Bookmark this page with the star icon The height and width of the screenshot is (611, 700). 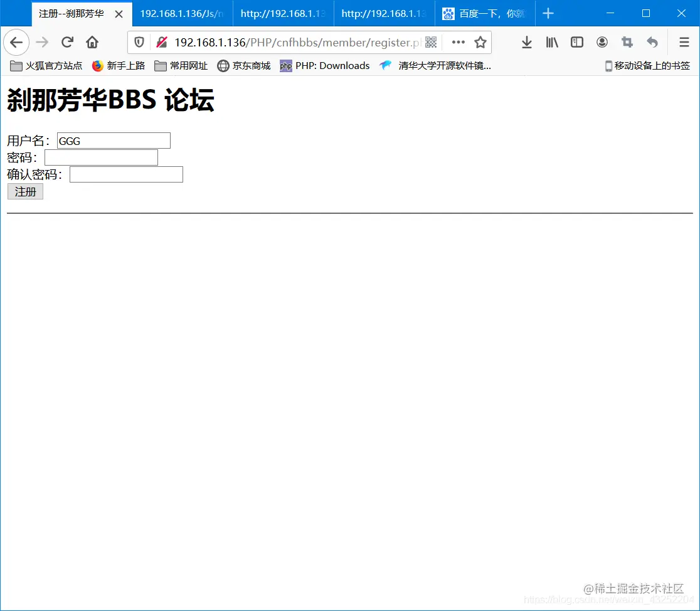pos(480,43)
